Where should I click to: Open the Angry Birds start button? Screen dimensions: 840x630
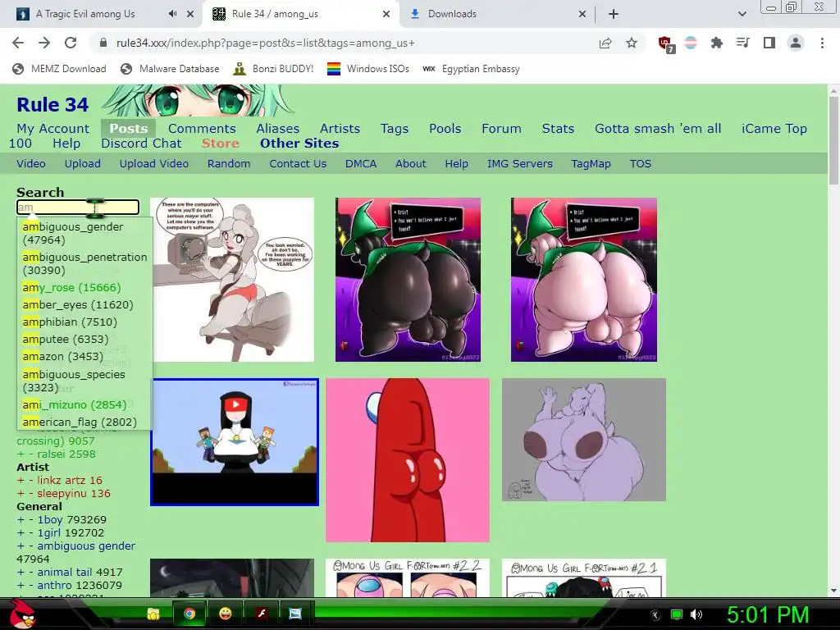24,614
